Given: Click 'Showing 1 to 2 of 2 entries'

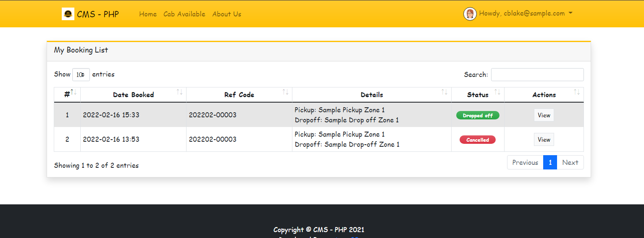Looking at the screenshot, I should (x=96, y=165).
